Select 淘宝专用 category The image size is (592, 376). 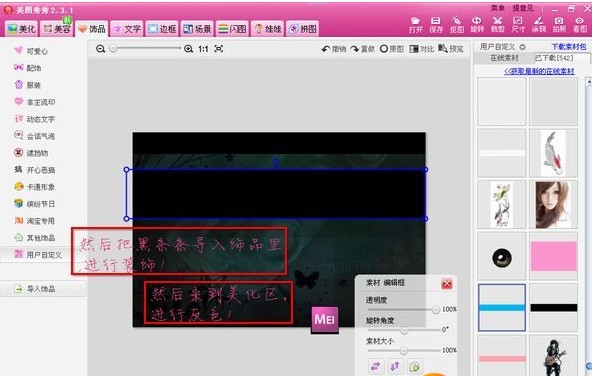(35, 221)
